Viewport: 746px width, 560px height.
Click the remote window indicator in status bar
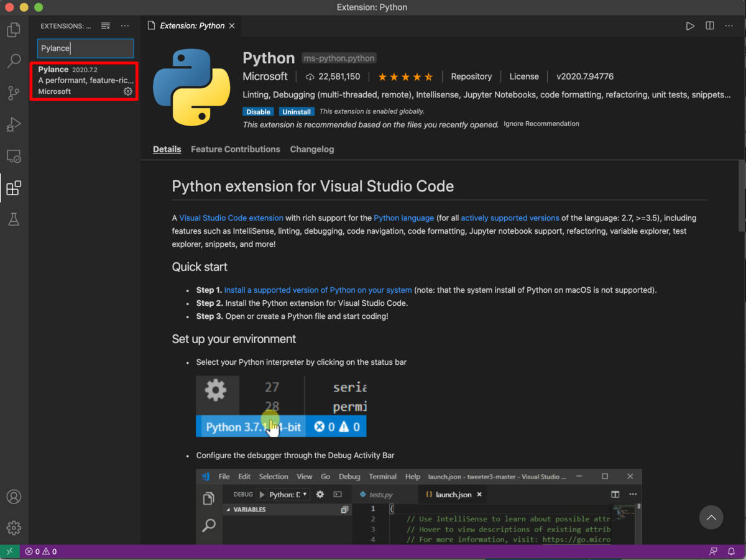9,551
